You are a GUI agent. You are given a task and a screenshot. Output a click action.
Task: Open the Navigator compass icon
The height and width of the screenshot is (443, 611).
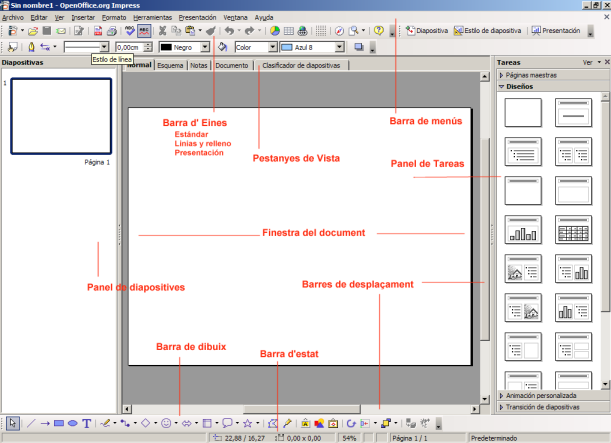tap(339, 30)
